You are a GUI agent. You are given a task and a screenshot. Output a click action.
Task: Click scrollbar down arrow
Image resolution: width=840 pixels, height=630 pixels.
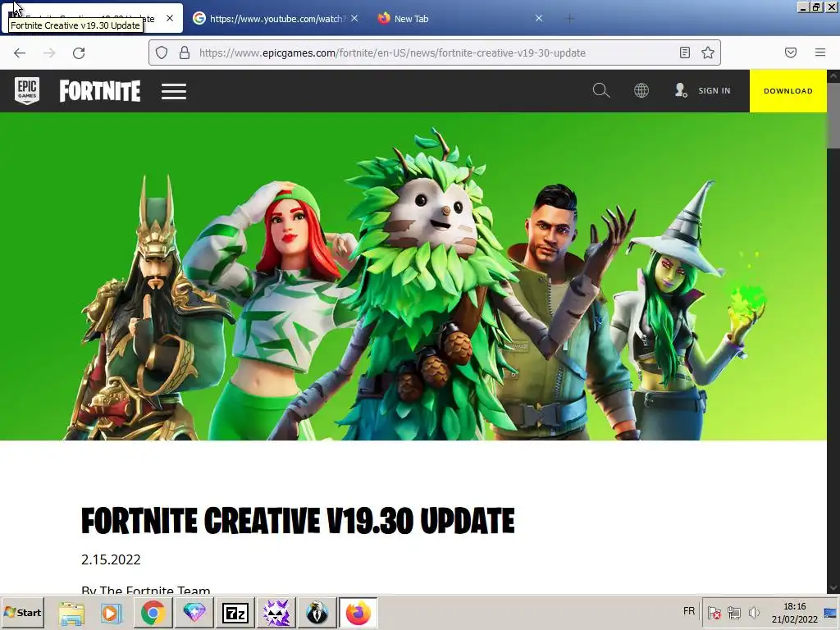833,587
